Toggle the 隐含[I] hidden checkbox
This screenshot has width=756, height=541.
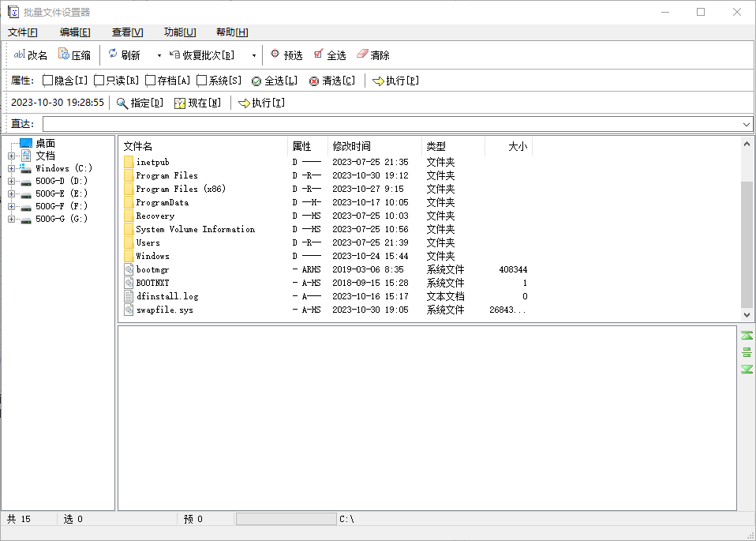[48, 81]
